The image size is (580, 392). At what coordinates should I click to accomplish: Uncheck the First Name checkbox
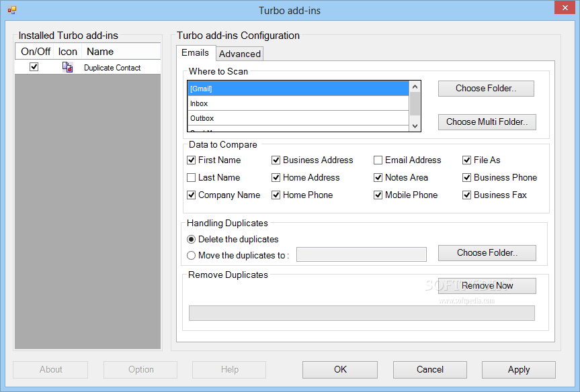click(x=192, y=160)
